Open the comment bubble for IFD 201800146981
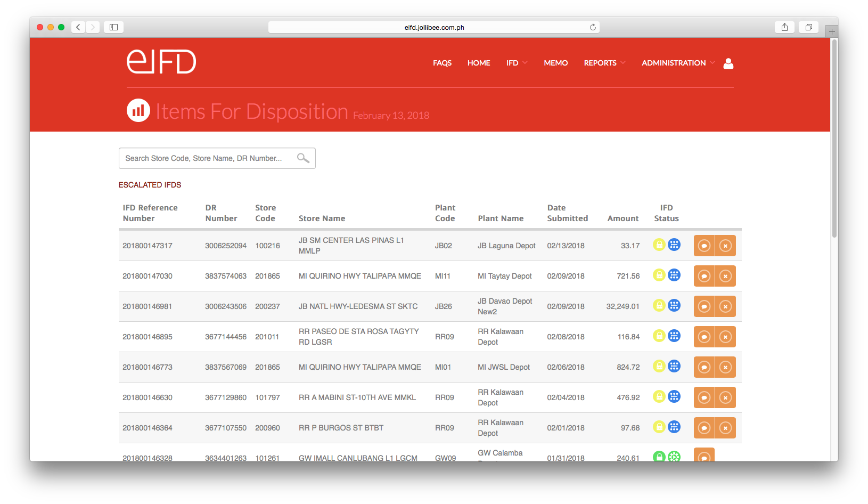Image resolution: width=868 pixels, height=504 pixels. pyautogui.click(x=704, y=306)
